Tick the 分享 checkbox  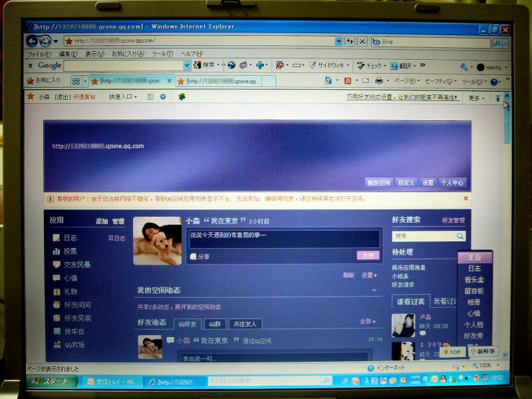tap(193, 257)
